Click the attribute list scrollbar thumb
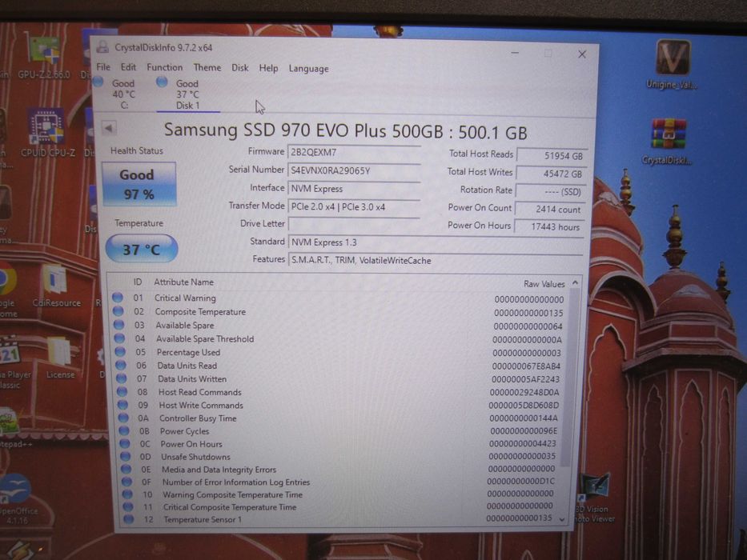This screenshot has width=747, height=560. click(568, 378)
